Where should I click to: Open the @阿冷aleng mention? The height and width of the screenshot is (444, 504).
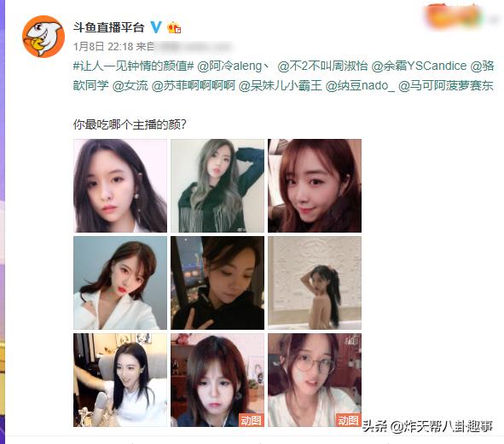(x=229, y=66)
